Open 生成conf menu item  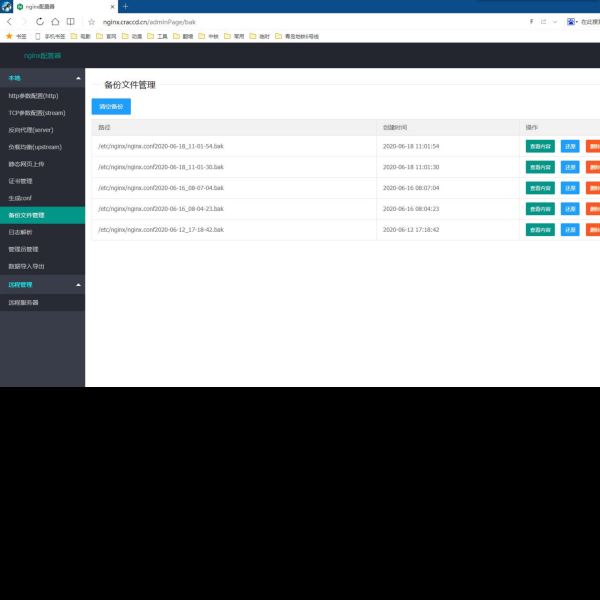pos(42,198)
